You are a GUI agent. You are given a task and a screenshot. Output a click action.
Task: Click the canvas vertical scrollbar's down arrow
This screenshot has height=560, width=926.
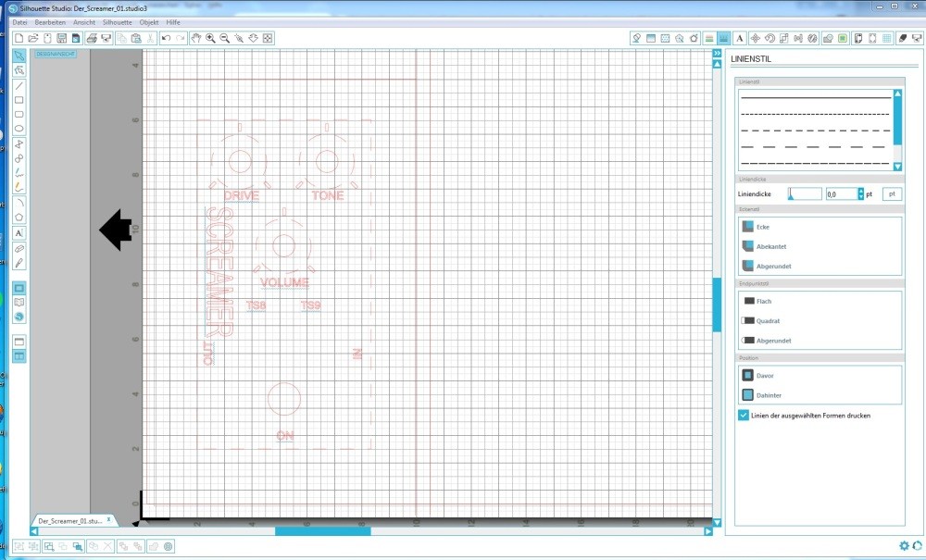[717, 522]
